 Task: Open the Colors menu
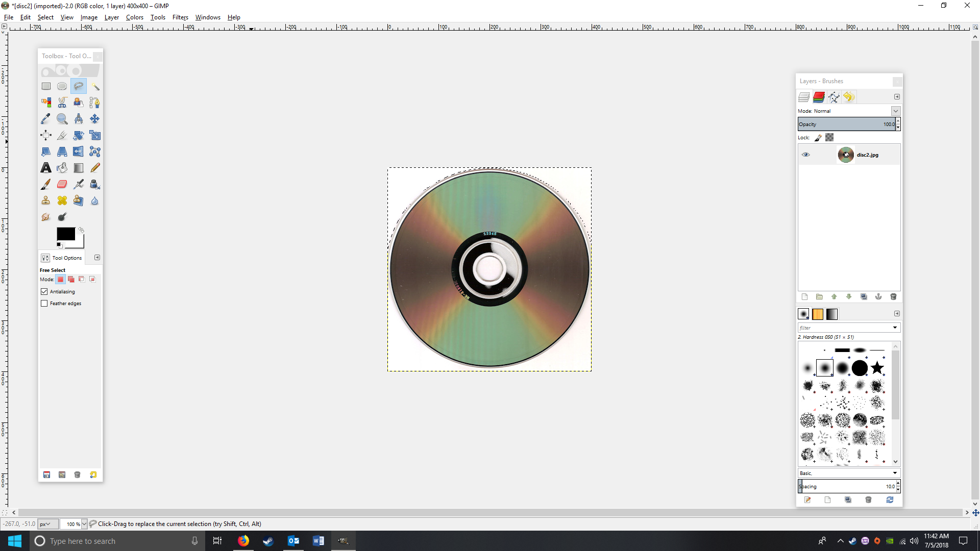(135, 17)
